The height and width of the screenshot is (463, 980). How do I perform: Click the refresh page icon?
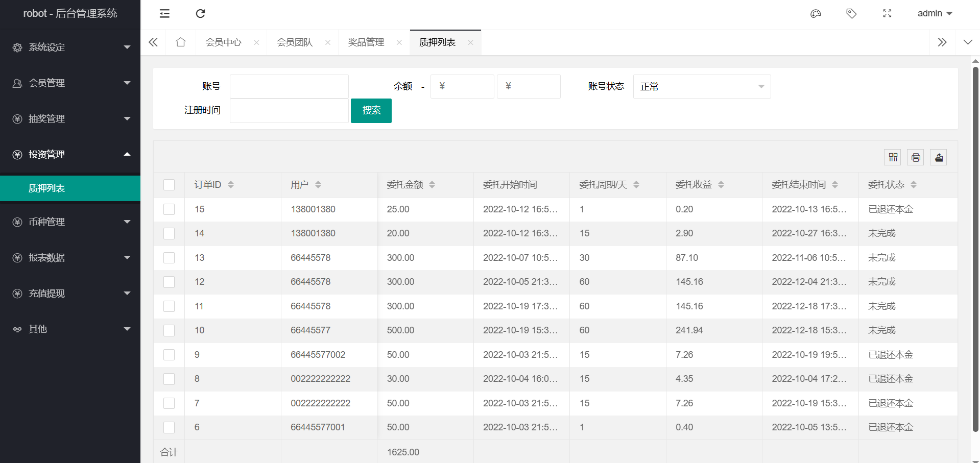[x=200, y=14]
